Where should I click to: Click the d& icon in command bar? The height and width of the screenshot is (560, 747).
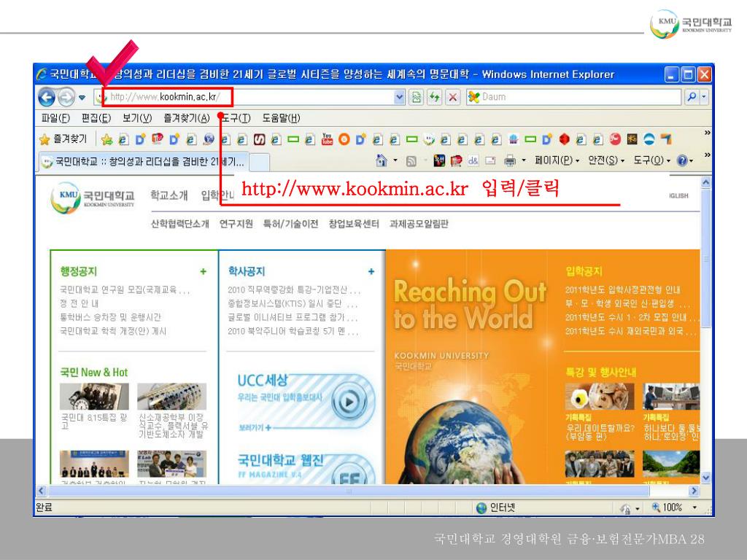(x=473, y=161)
